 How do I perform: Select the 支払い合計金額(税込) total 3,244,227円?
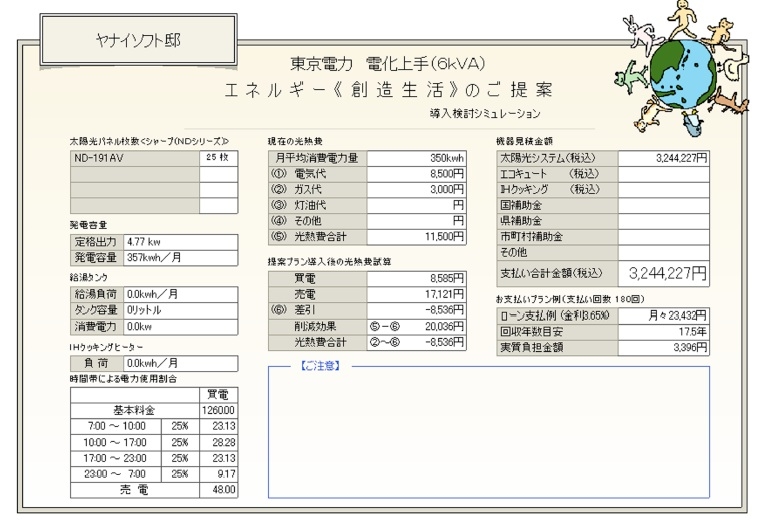664,274
